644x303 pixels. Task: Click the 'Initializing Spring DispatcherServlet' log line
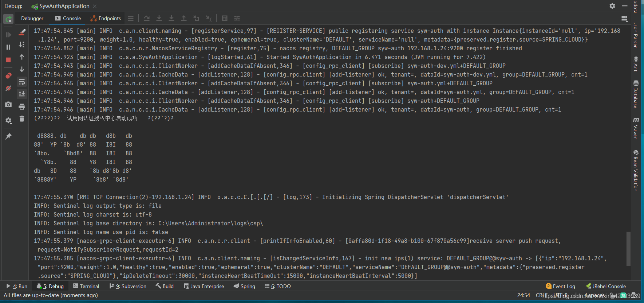tap(271, 197)
